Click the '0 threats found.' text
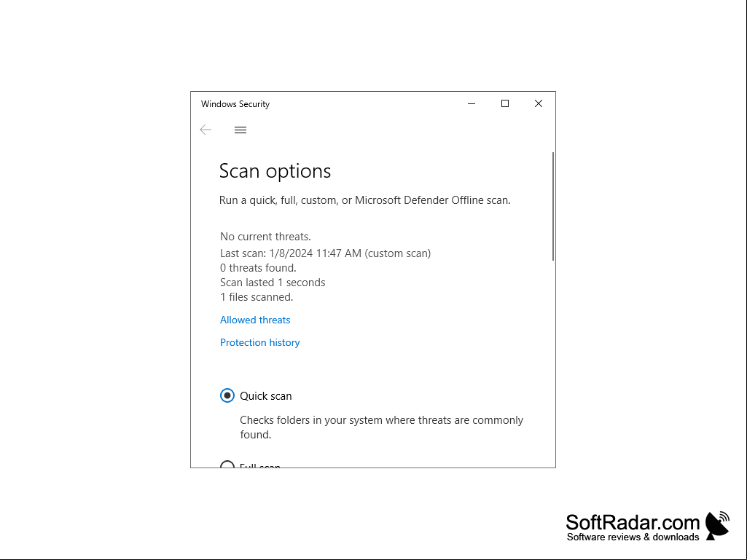The width and height of the screenshot is (747, 560). 258,267
